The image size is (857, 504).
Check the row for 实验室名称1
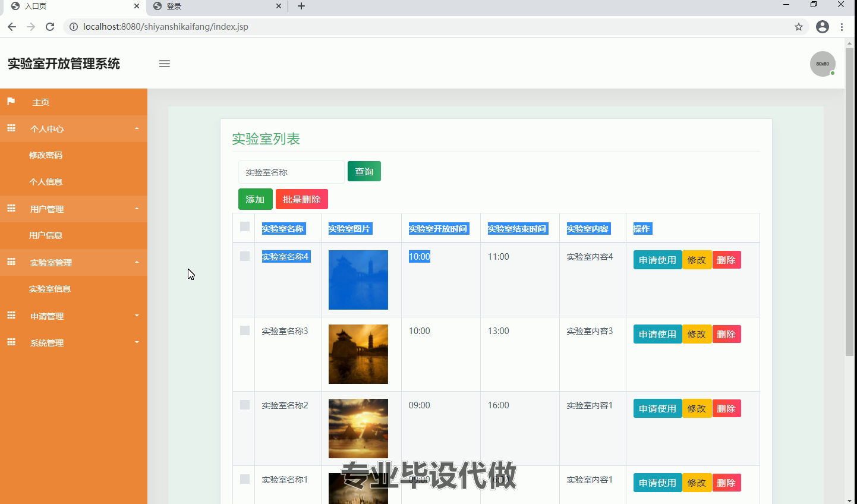click(245, 479)
